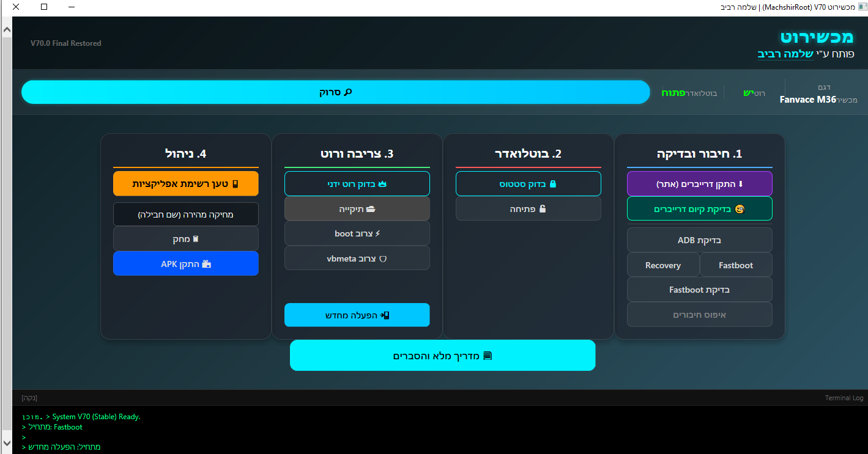Flash boot image (צרוב boot)
Image resolution: width=868 pixels, height=454 pixels.
357,233
